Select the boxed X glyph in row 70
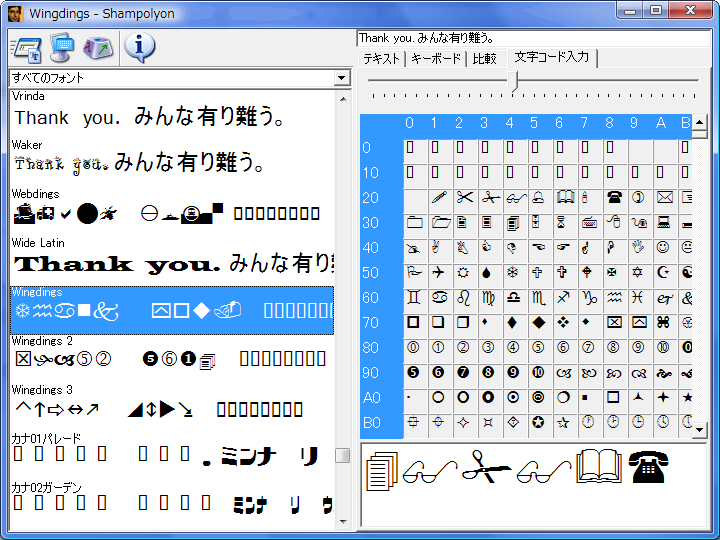720x540 pixels. [614, 322]
